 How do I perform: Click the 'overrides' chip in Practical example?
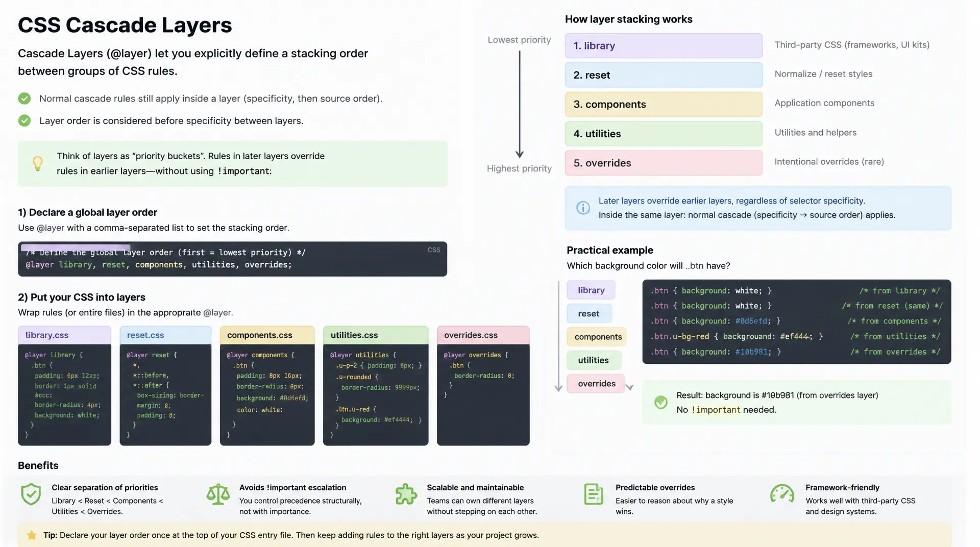596,384
